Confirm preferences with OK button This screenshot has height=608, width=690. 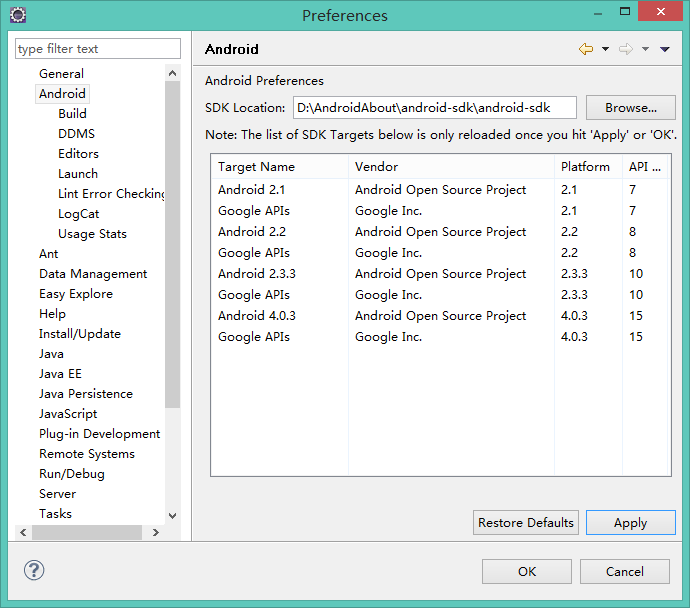click(x=527, y=571)
